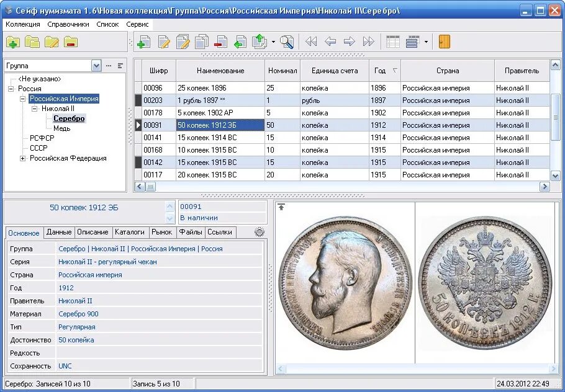Click the table horizontal scrollbar thumb
The width and height of the screenshot is (565, 392).
[150, 187]
